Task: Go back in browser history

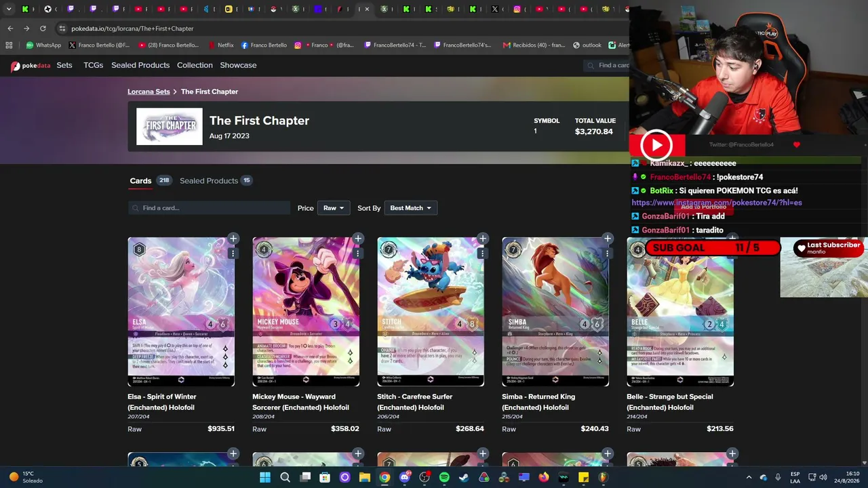Action: coord(10,28)
